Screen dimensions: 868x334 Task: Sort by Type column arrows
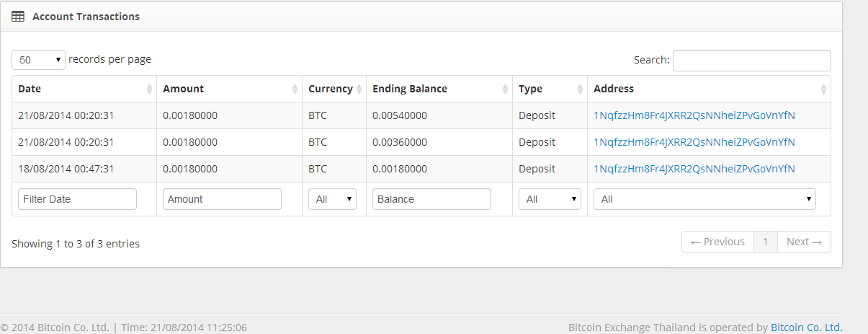click(x=580, y=89)
